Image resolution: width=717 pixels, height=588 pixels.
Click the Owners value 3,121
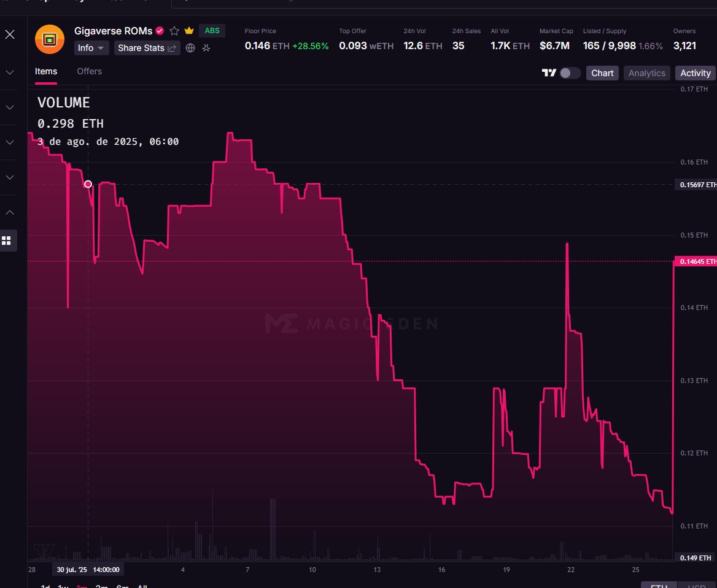pos(684,45)
